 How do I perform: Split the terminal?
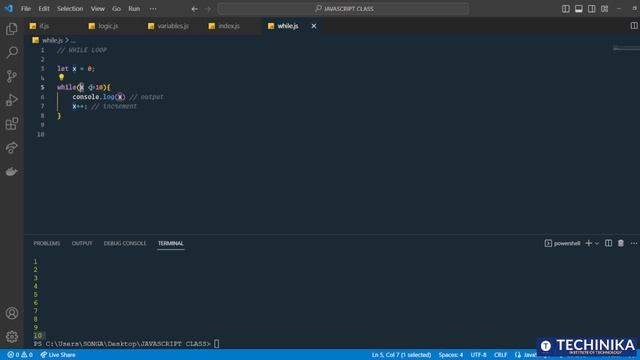click(x=608, y=243)
